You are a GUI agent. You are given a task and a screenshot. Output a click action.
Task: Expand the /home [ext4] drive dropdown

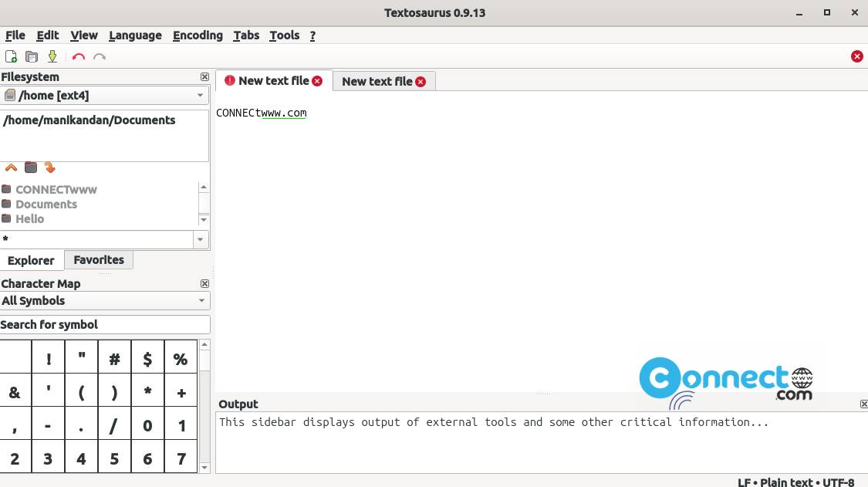[200, 95]
